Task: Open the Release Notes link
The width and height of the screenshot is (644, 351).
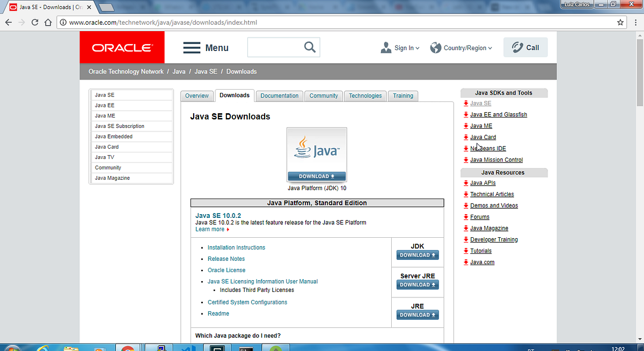Action: point(226,259)
